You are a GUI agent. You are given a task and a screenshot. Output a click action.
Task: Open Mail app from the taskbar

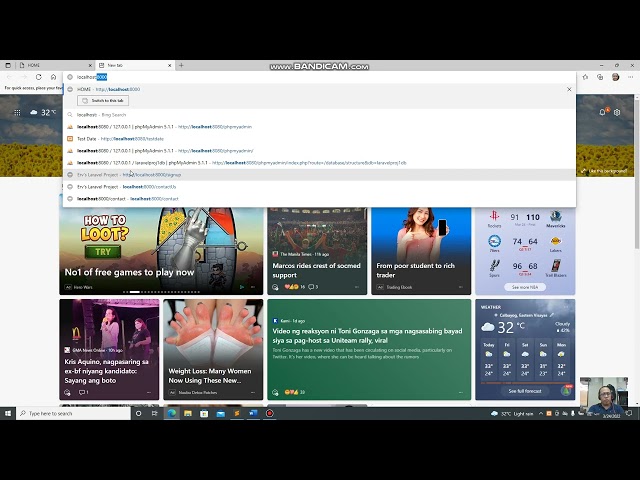point(220,413)
